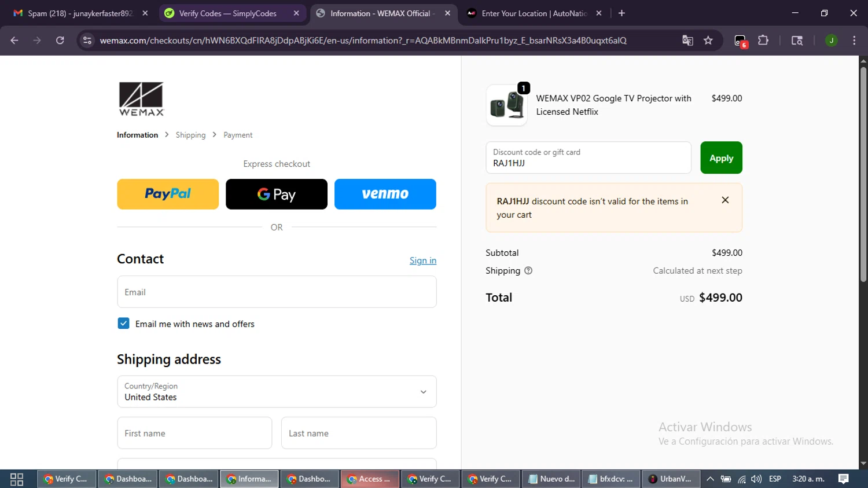Close the Spam Gmail tab
Image resolution: width=868 pixels, height=488 pixels.
coord(145,13)
